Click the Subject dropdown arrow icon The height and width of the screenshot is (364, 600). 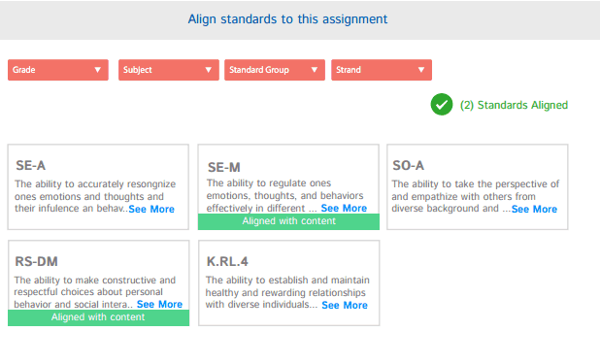[209, 70]
